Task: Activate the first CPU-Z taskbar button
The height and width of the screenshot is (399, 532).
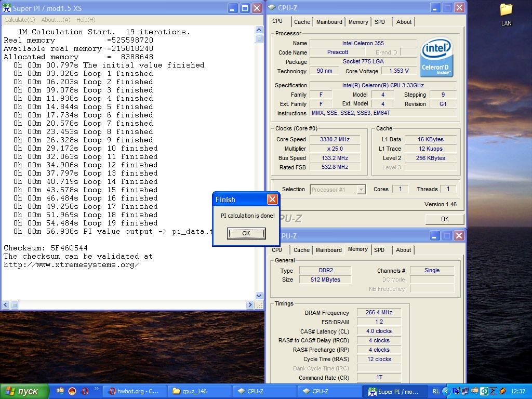Action: [264, 391]
